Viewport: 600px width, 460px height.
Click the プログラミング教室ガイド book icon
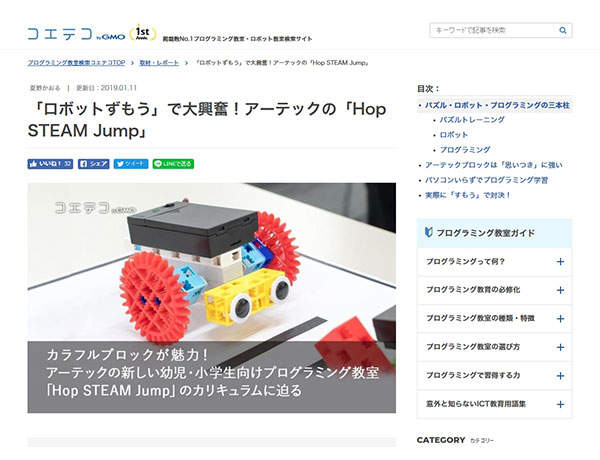pos(429,232)
